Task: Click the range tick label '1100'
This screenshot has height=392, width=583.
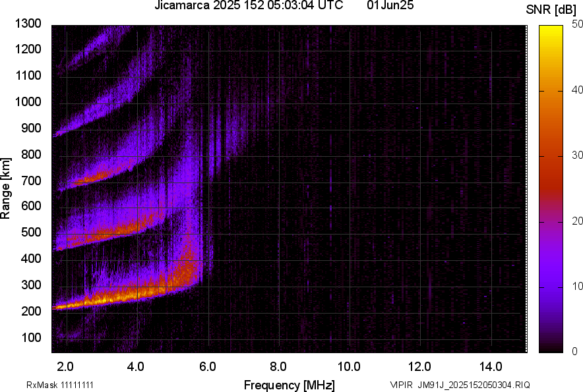Action: 28,75
